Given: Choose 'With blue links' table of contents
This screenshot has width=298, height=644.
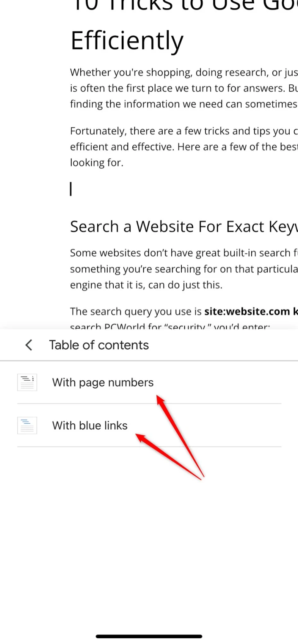Looking at the screenshot, I should (x=90, y=425).
